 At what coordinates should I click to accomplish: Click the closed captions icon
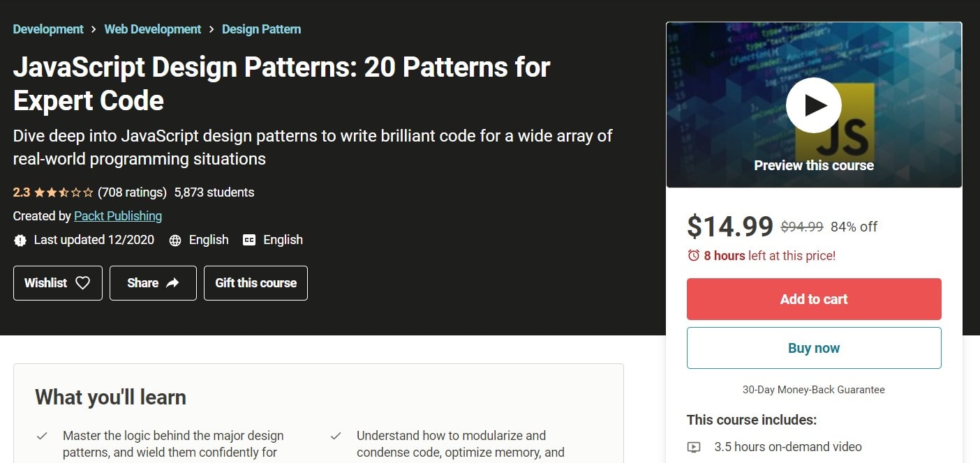point(249,240)
